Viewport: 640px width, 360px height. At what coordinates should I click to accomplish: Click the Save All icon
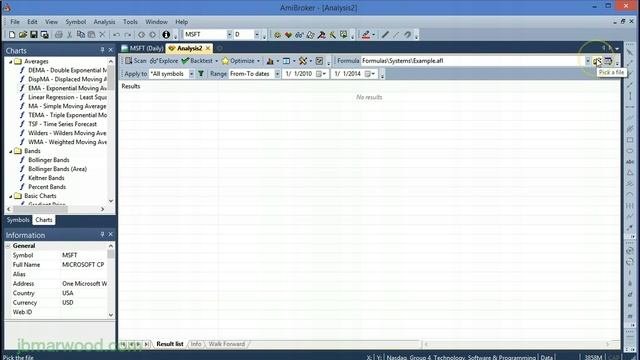pos(45,35)
